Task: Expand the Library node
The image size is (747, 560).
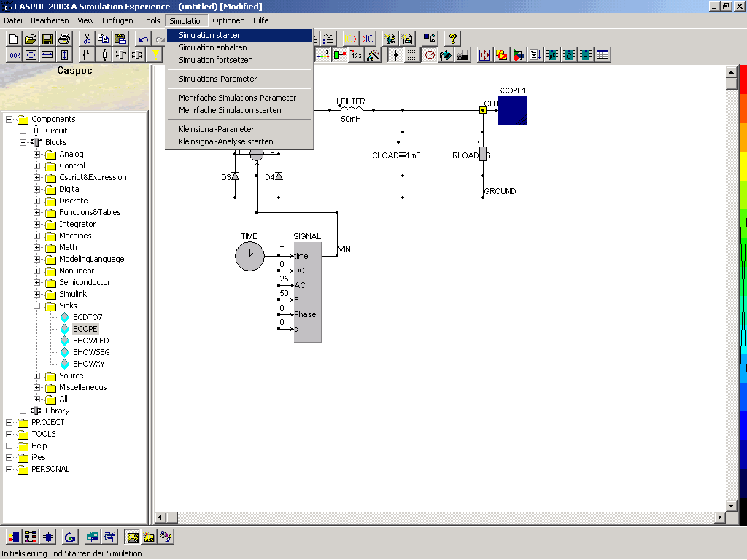Action: click(x=23, y=411)
